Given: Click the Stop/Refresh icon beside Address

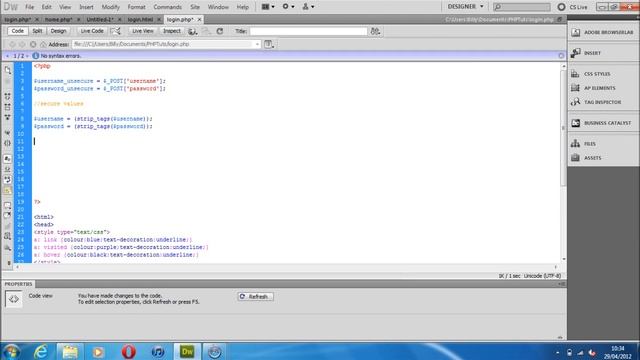Looking at the screenshot, I should 33,44.
